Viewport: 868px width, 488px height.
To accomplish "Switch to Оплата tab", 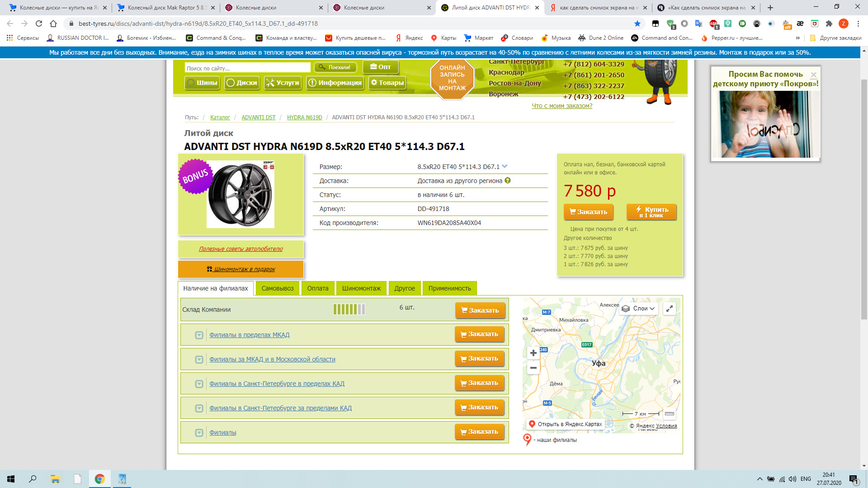I will coord(318,288).
